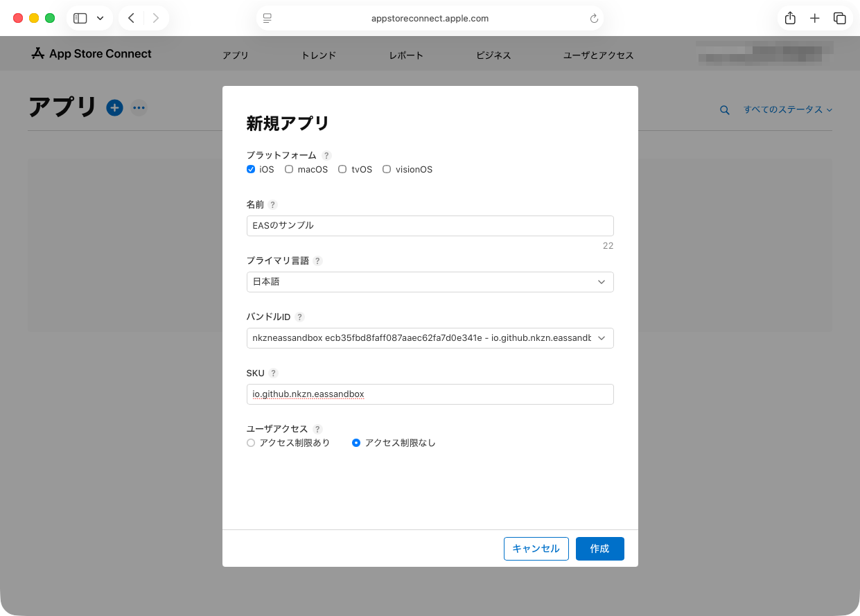This screenshot has height=616, width=860.
Task: Click the 新規アプリ dialog heading
Action: (288, 123)
